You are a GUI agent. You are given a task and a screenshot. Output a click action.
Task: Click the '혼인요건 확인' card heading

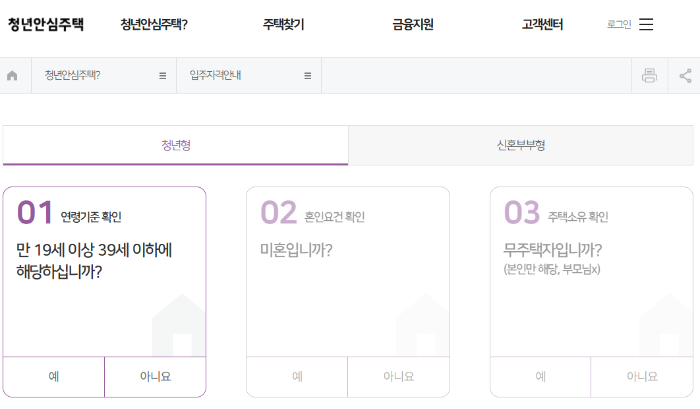click(335, 217)
